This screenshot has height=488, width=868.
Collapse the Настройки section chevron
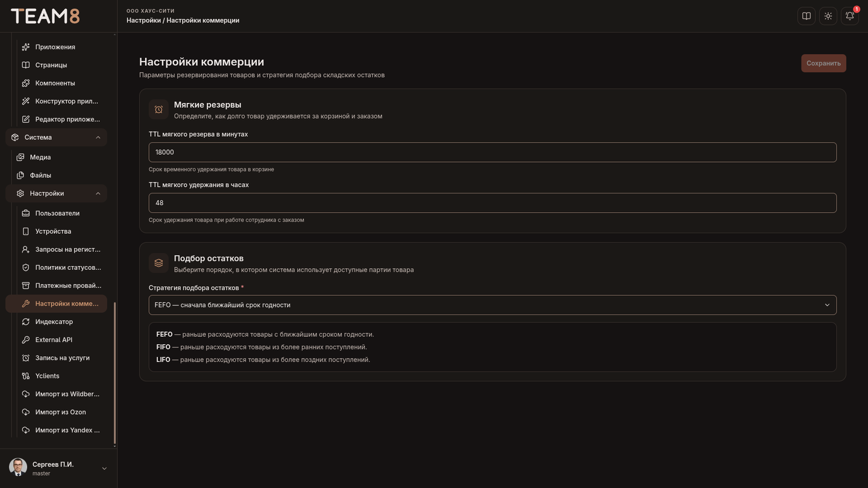point(98,193)
